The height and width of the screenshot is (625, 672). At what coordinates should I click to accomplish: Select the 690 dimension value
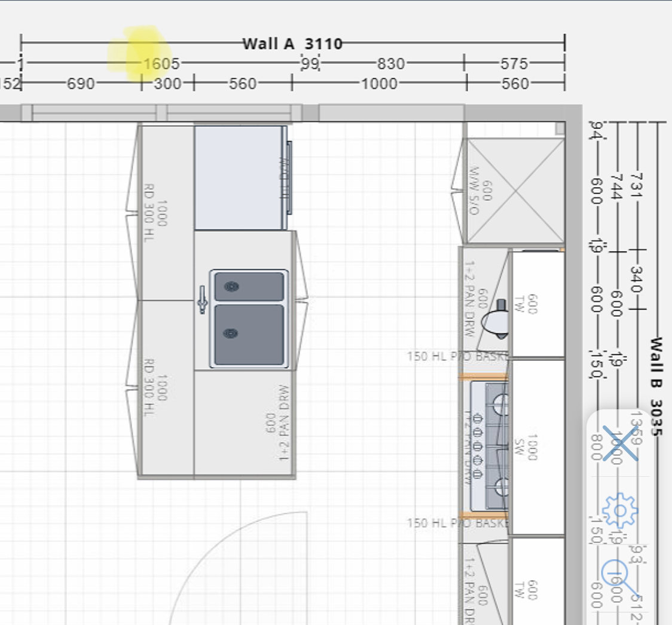click(x=81, y=84)
